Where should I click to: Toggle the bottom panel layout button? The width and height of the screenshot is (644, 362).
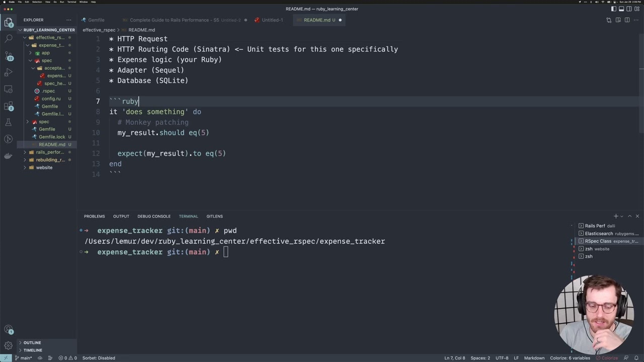(x=621, y=9)
